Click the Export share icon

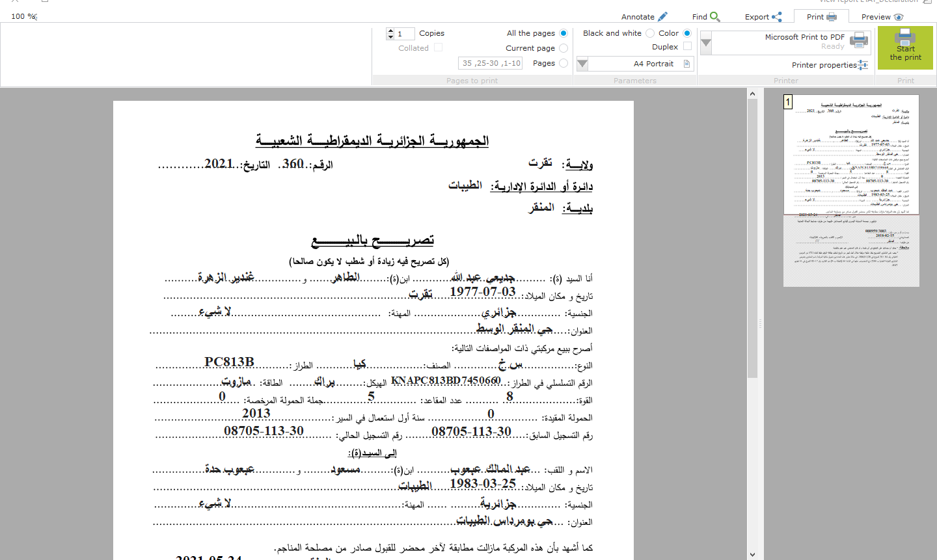pos(776,17)
